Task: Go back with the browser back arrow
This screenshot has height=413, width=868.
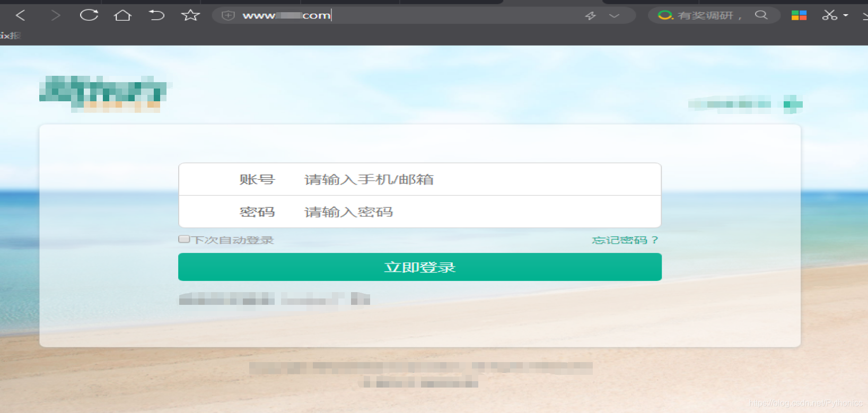Action: 21,15
